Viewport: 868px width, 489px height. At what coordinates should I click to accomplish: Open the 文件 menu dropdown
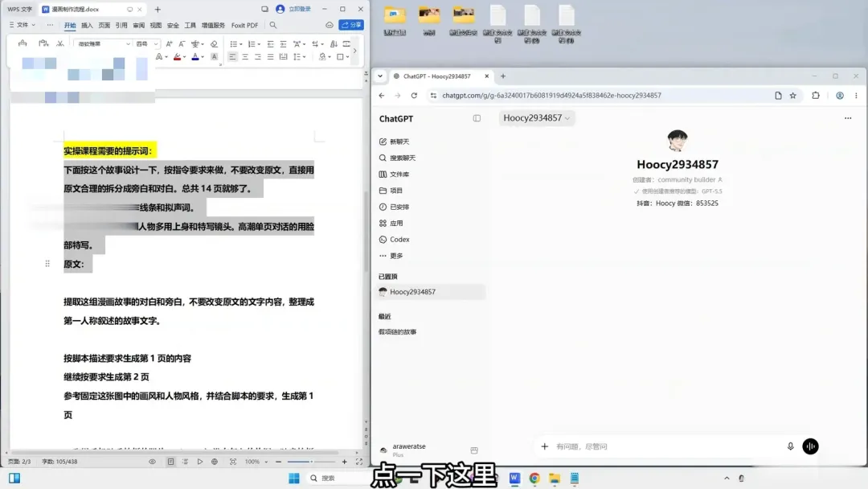pyautogui.click(x=23, y=25)
